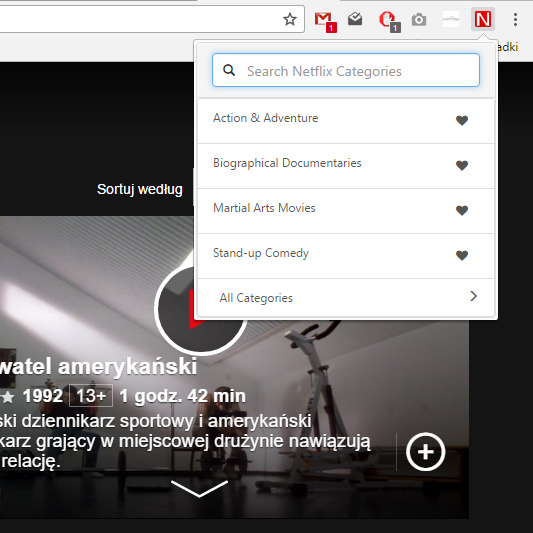The height and width of the screenshot is (533, 533).
Task: Focus the Search Netflix Categories field
Action: pyautogui.click(x=346, y=70)
